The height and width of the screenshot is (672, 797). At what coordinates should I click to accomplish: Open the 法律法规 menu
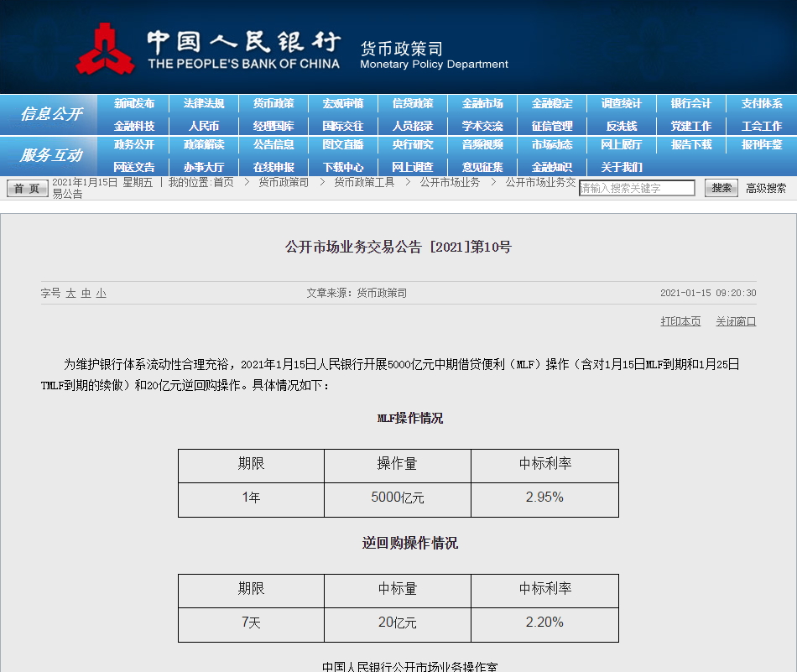[x=204, y=104]
